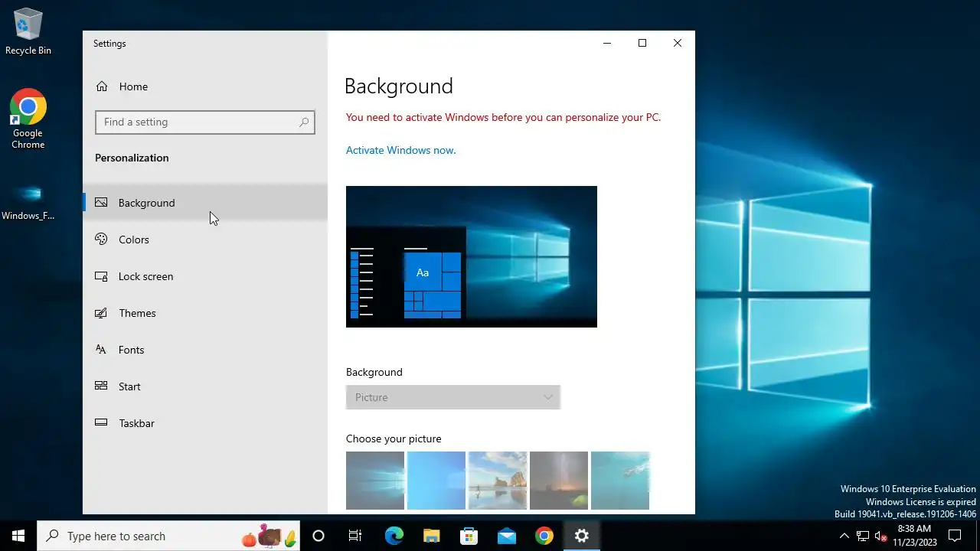Choose the beach rocks wallpaper thumbnail
The width and height of the screenshot is (980, 551).
click(498, 481)
